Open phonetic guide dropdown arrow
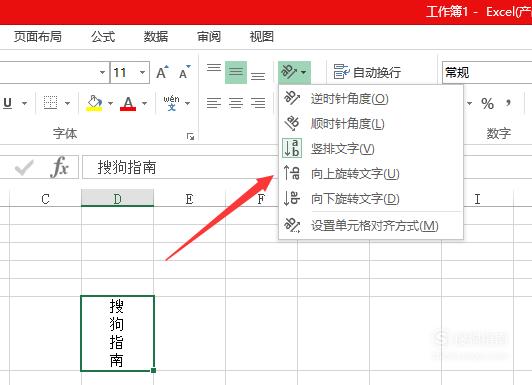 tap(187, 103)
